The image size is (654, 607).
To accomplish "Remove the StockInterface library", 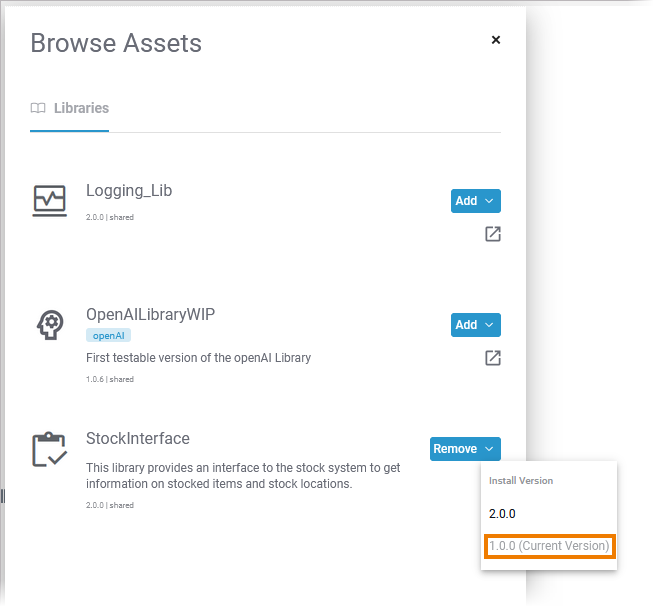I will click(x=455, y=449).
